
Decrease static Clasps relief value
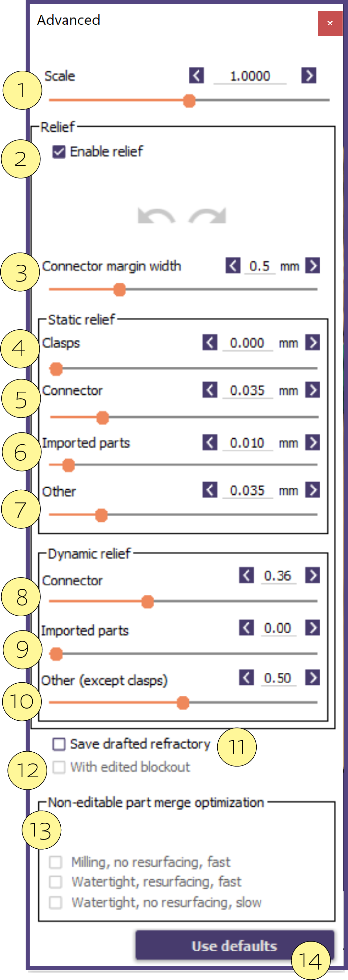coord(210,342)
